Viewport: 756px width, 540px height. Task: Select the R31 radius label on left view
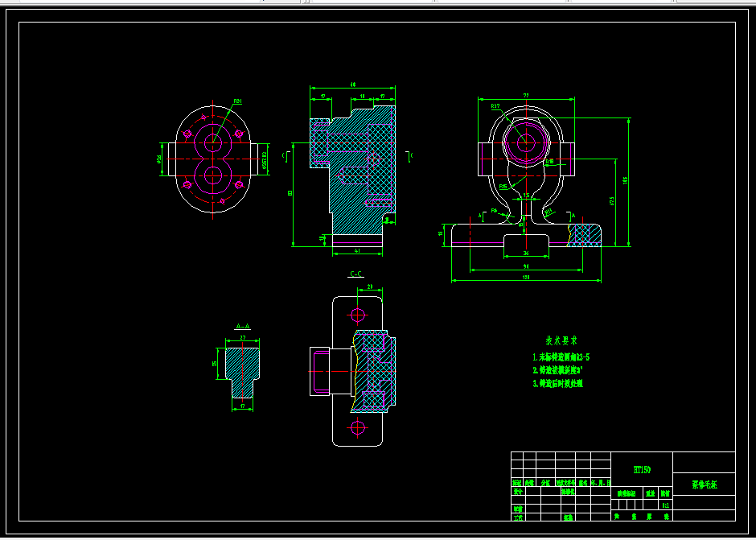[x=238, y=101]
